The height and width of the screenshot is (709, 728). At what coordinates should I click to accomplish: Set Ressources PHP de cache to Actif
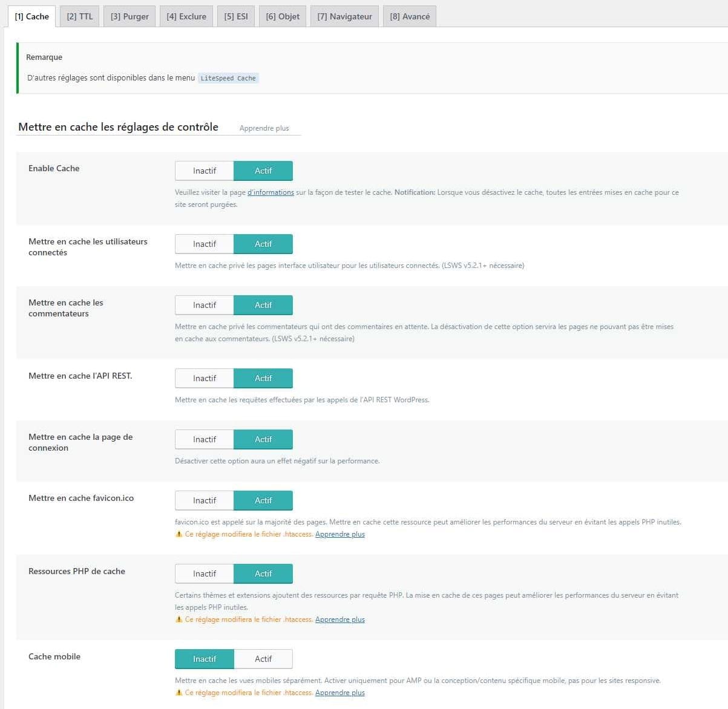[263, 573]
